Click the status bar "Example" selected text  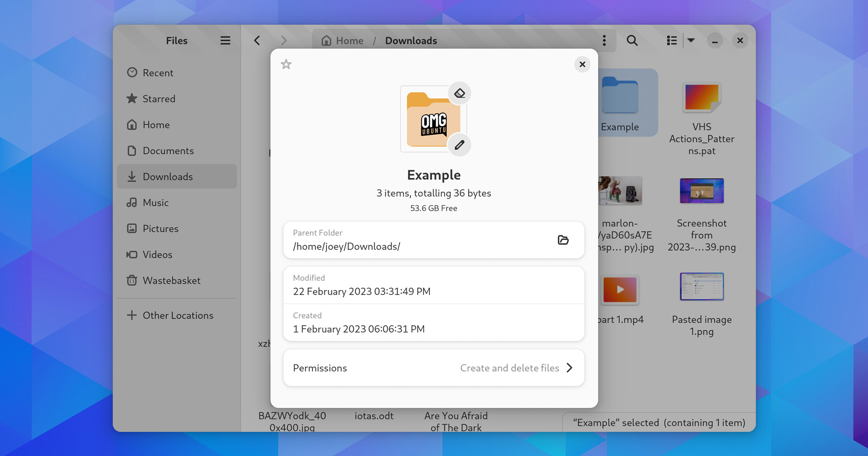click(659, 423)
